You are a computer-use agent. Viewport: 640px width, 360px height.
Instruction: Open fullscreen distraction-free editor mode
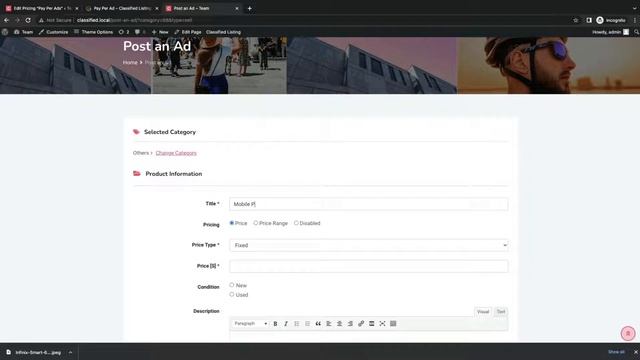[x=382, y=324]
